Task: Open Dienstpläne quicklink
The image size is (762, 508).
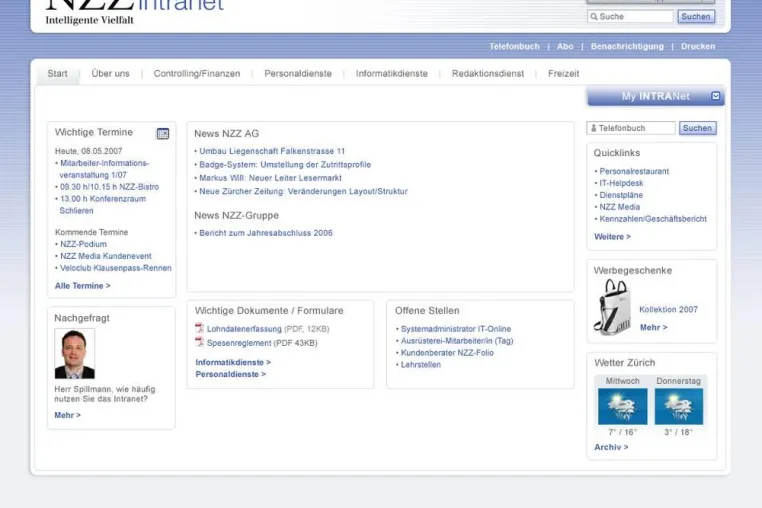Action: [621, 195]
